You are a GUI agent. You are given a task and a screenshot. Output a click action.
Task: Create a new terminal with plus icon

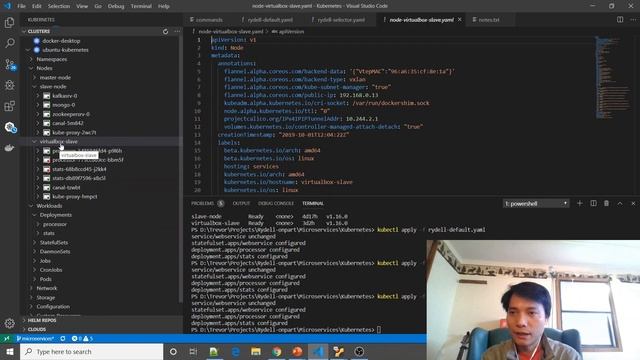click(579, 203)
